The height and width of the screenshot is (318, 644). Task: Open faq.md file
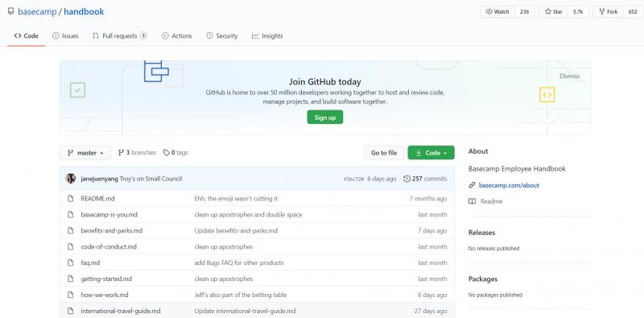coord(90,262)
